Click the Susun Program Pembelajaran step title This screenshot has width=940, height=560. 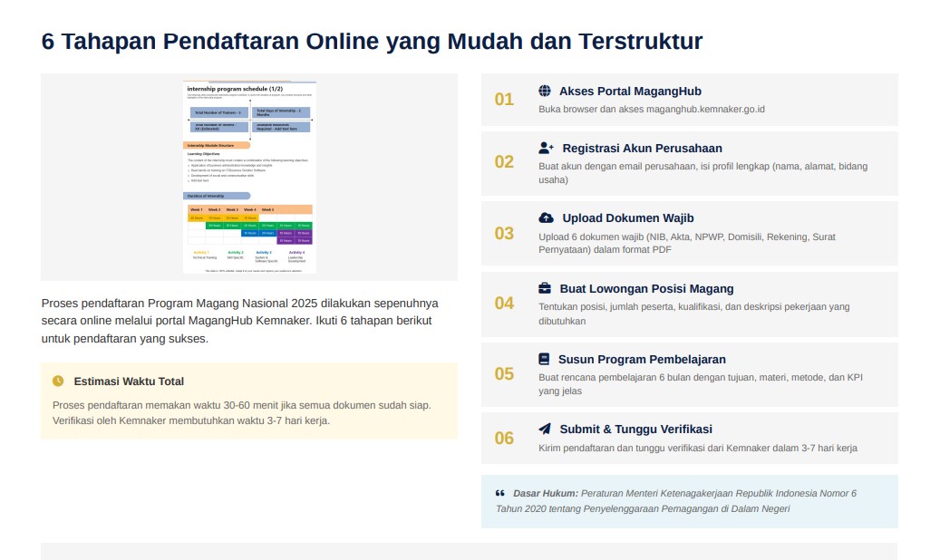point(642,359)
